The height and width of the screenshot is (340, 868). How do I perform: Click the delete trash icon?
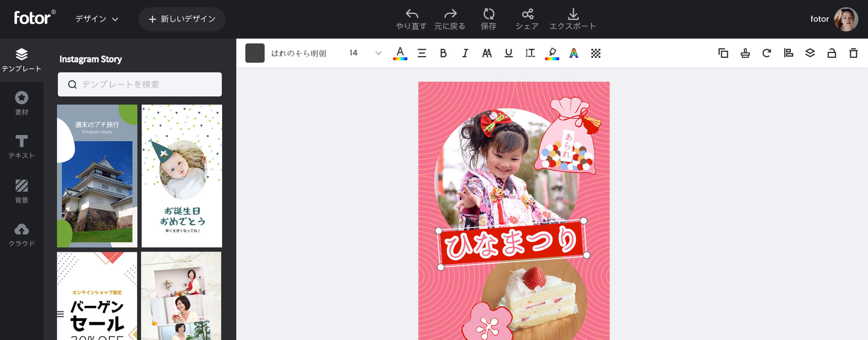pyautogui.click(x=854, y=53)
